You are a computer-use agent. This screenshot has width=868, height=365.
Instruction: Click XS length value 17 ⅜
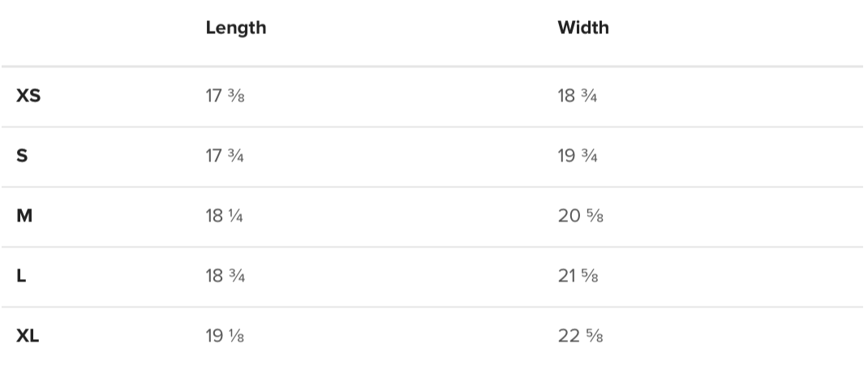click(x=225, y=97)
